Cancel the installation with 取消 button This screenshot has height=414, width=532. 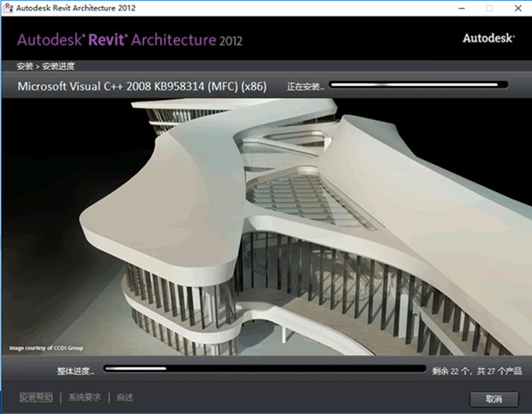click(493, 398)
